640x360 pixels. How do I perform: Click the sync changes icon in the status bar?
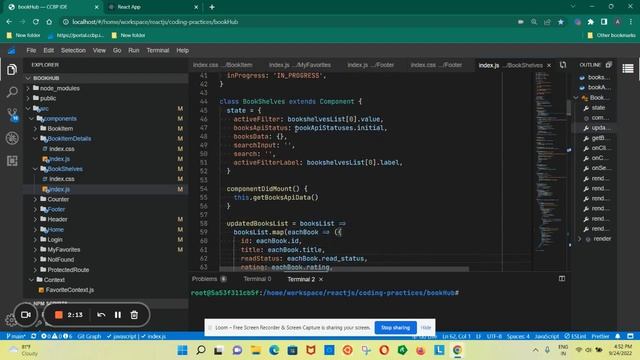[33, 336]
